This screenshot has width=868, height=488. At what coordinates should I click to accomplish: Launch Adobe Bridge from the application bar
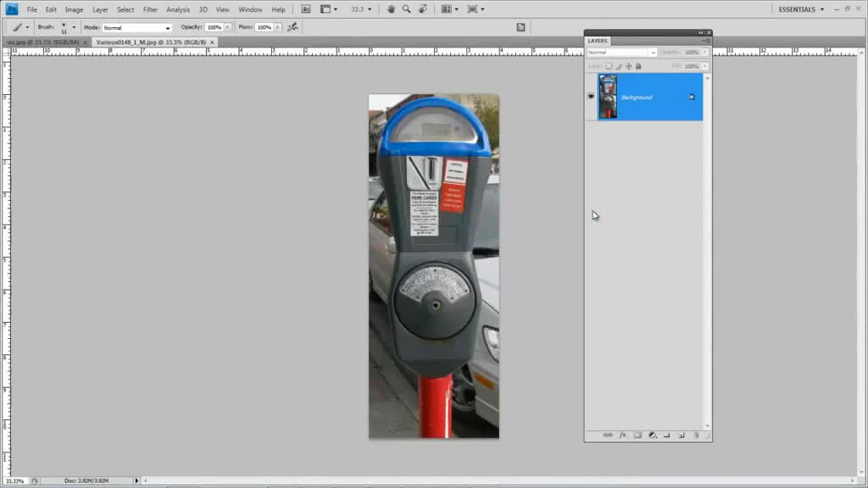pos(305,9)
